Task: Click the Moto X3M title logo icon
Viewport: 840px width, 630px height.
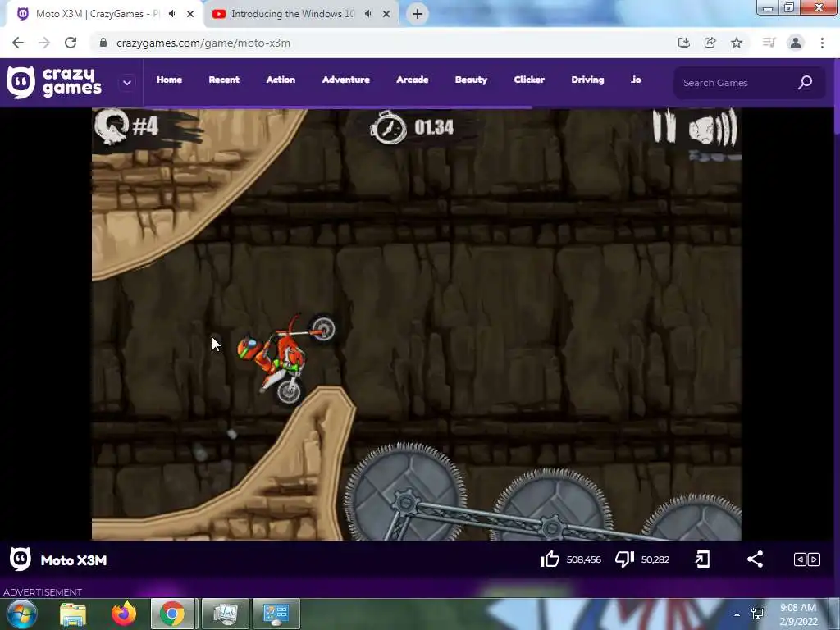Action: click(21, 559)
